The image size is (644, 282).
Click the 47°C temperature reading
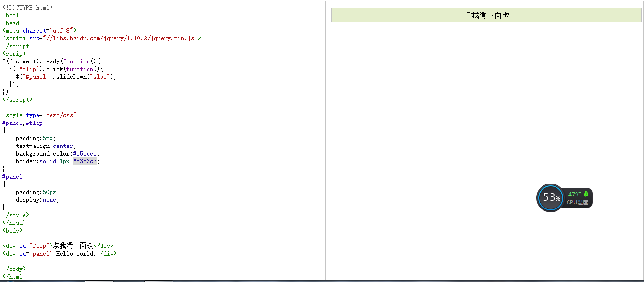(575, 194)
